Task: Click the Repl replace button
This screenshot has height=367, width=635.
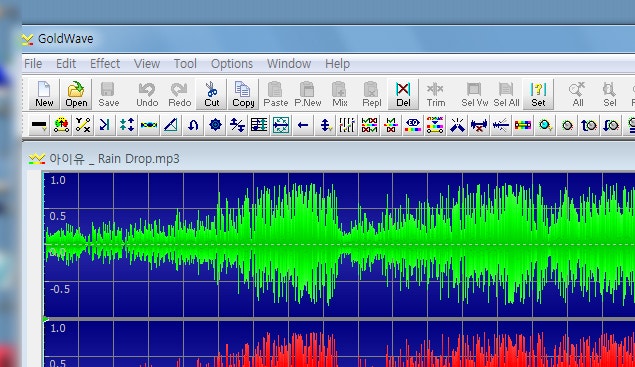Action: [x=371, y=94]
